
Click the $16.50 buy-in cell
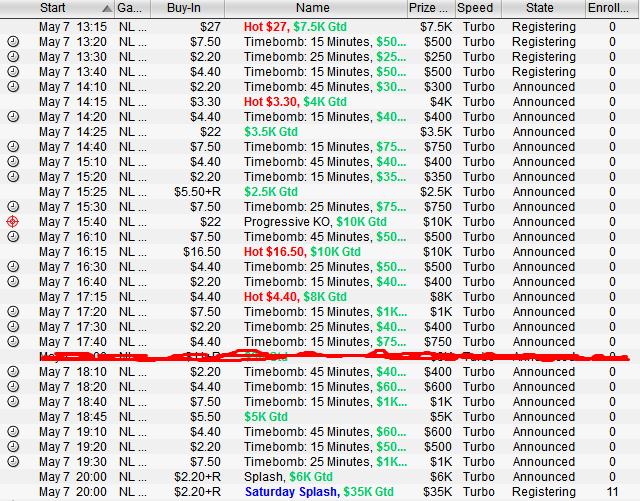click(x=202, y=252)
